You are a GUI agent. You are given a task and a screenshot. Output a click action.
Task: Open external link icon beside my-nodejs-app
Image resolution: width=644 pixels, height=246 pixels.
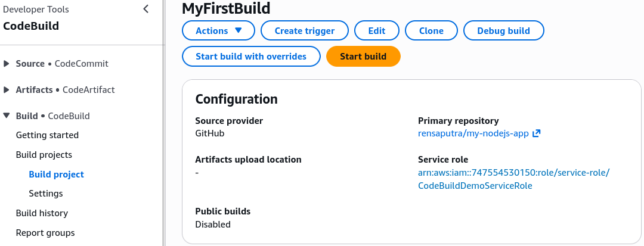tap(536, 133)
